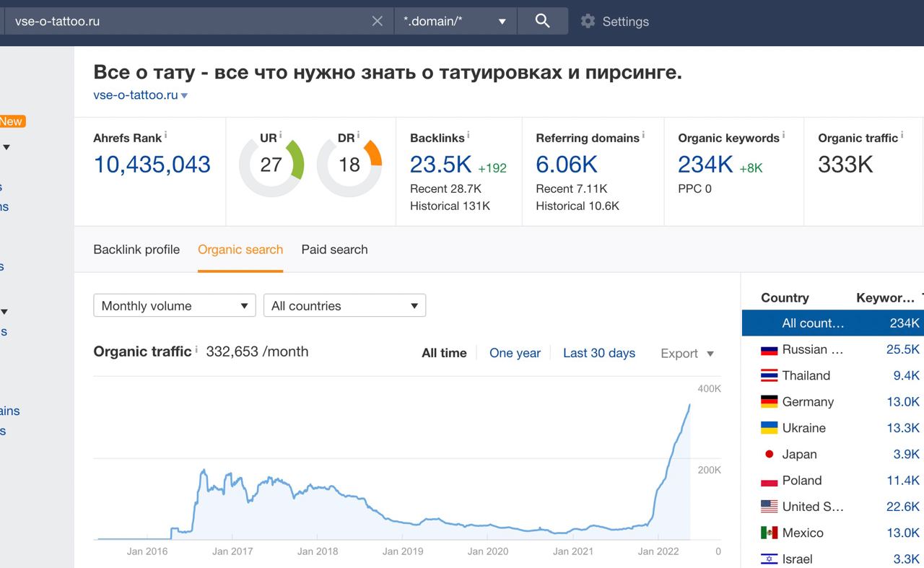Clear the search field with the X icon
The width and height of the screenshot is (924, 568).
(377, 22)
